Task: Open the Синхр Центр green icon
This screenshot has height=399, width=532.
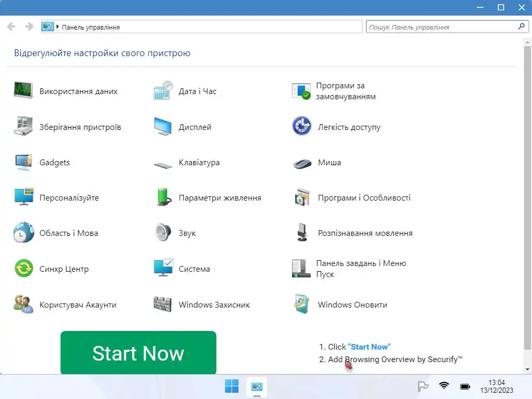Action: (x=23, y=268)
